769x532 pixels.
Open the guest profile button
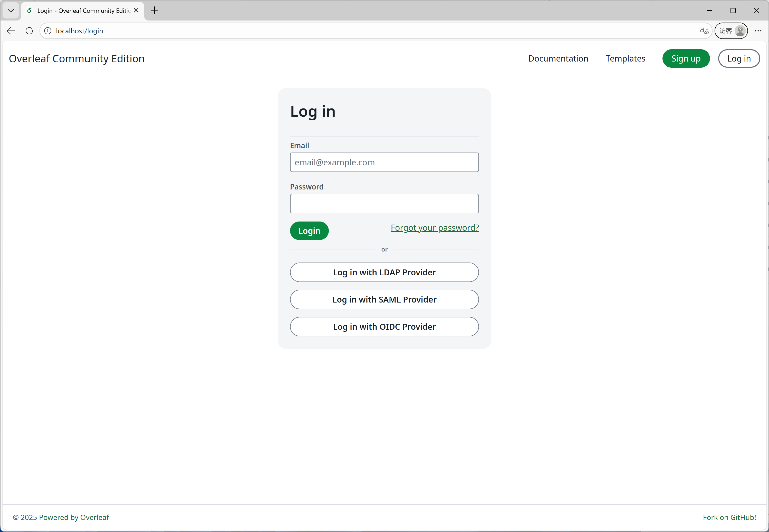[x=731, y=31]
